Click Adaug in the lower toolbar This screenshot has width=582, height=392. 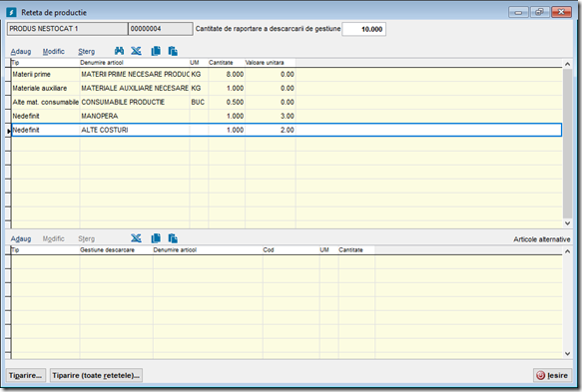[x=21, y=238]
